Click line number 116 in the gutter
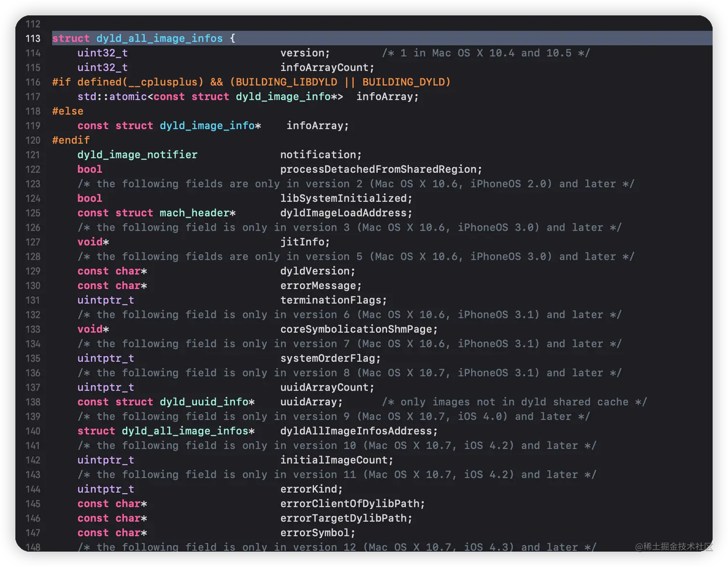The width and height of the screenshot is (728, 567). point(33,82)
